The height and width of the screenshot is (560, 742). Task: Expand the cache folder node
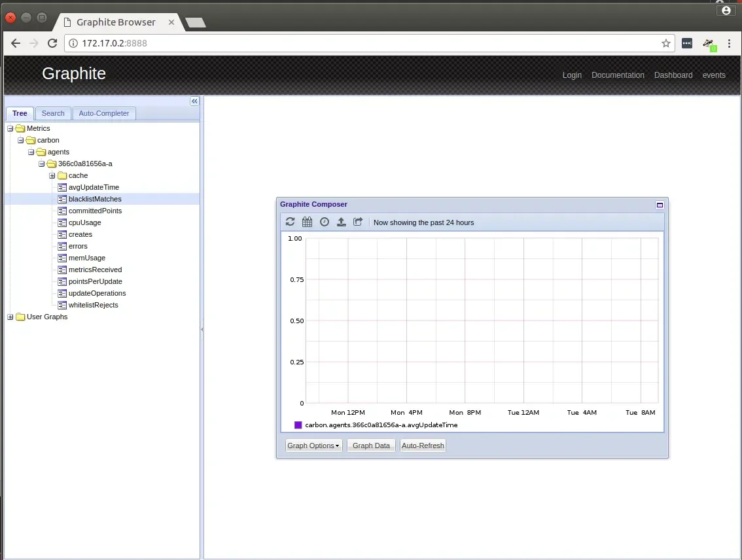tap(52, 176)
